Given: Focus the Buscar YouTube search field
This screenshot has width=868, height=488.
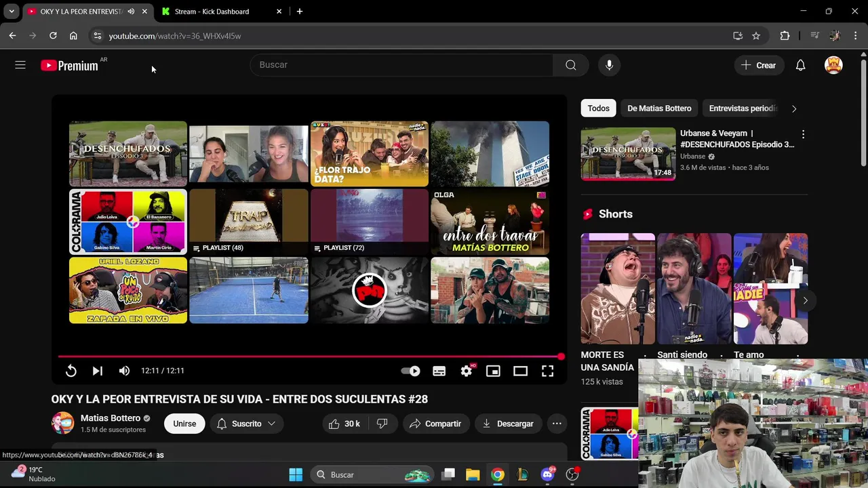Looking at the screenshot, I should point(401,65).
